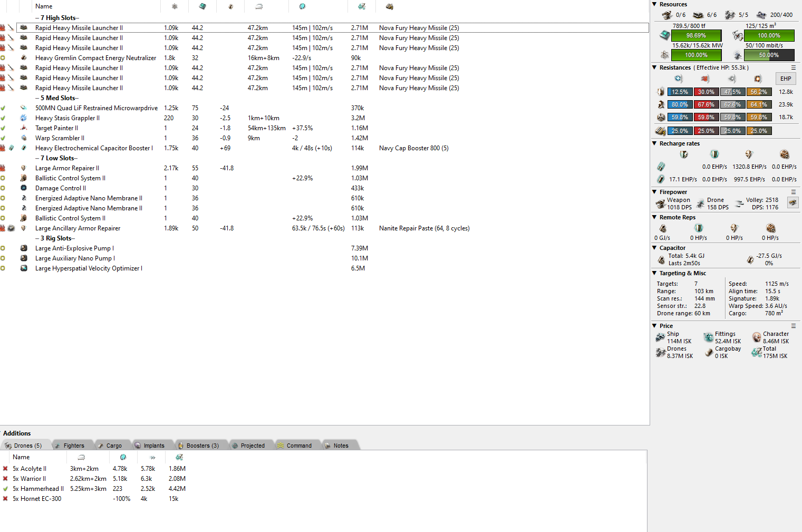Click the Firepower effective damage toggle button
This screenshot has width=802, height=532.
tap(793, 202)
